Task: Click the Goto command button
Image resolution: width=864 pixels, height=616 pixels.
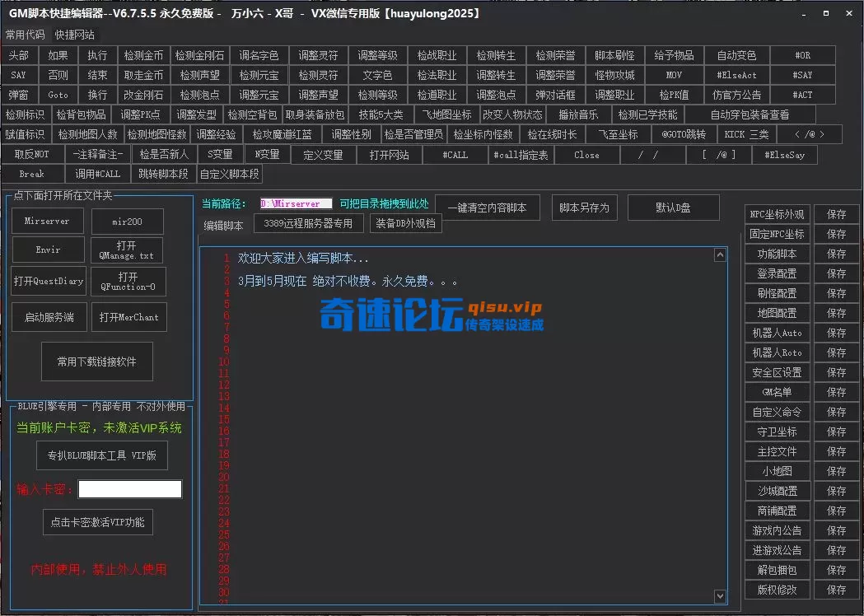Action: click(58, 95)
